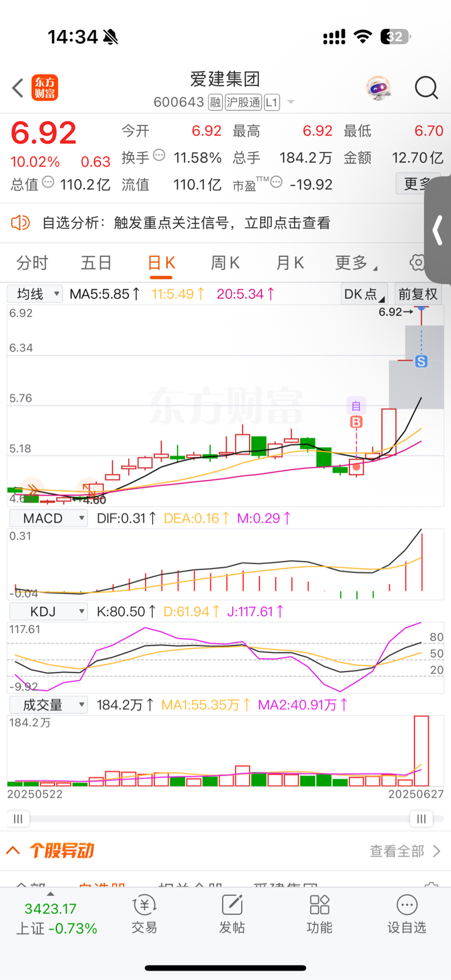Switch to the 月K tab
451x980 pixels.
(290, 262)
